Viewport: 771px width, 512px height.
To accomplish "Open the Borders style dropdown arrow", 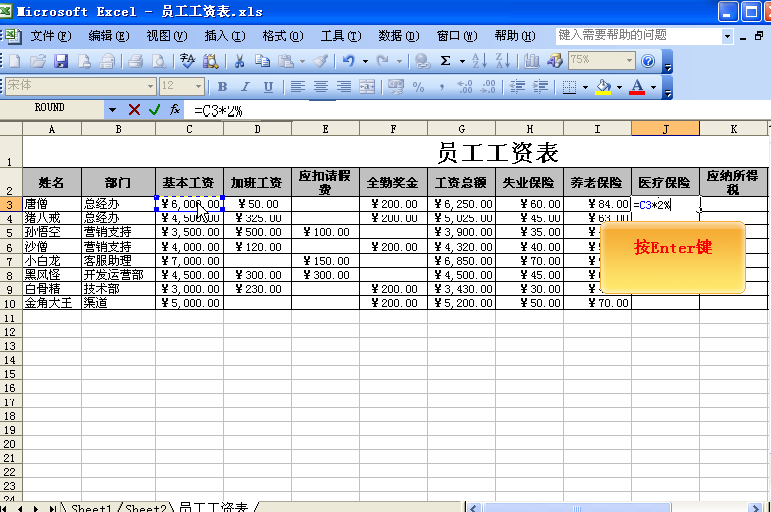I will 585,88.
